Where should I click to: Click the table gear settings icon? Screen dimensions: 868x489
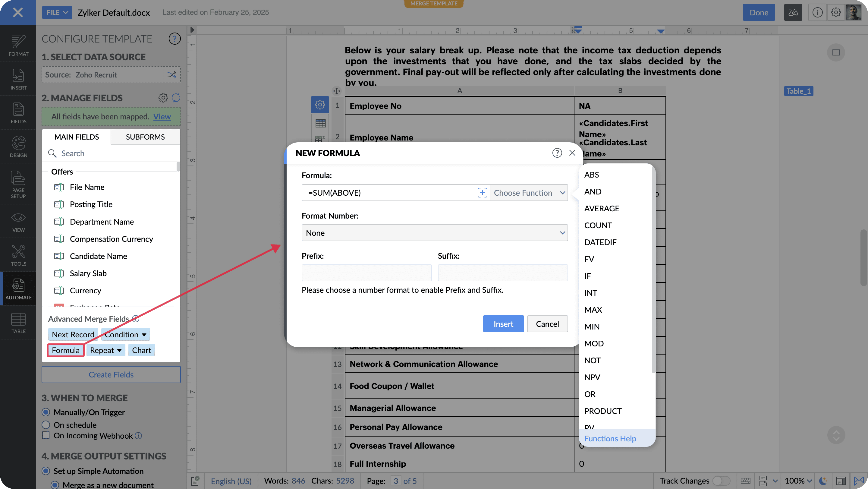click(x=320, y=105)
